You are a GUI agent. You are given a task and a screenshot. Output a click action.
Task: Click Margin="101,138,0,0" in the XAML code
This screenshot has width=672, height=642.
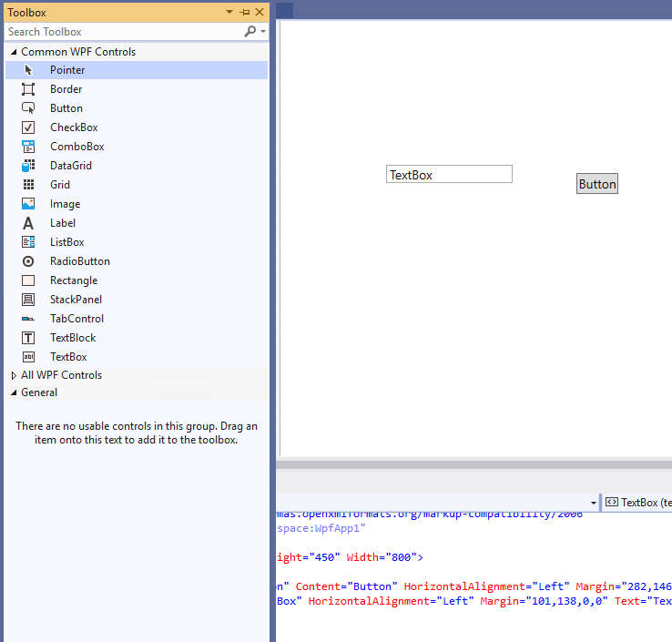point(544,601)
